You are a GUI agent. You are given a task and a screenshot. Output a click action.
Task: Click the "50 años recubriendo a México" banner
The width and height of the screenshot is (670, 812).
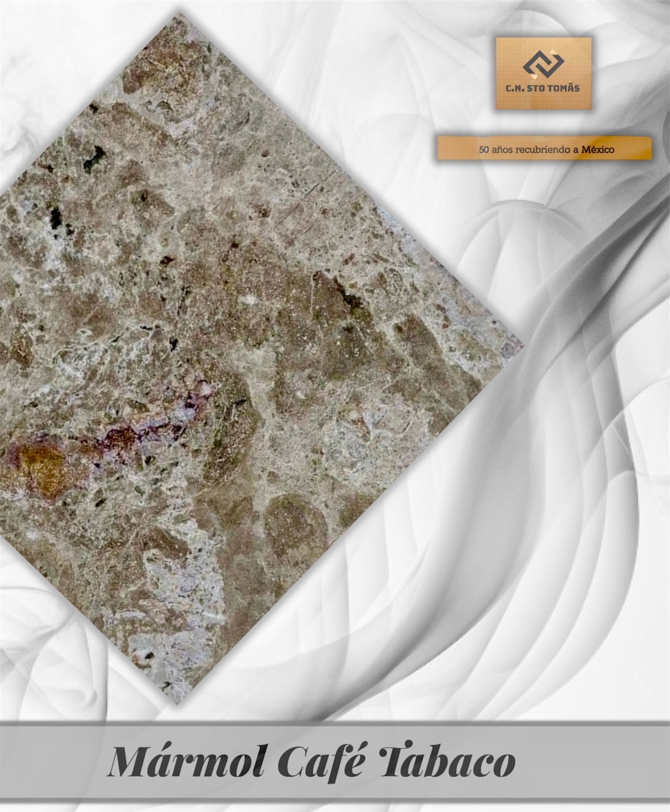[x=545, y=148]
